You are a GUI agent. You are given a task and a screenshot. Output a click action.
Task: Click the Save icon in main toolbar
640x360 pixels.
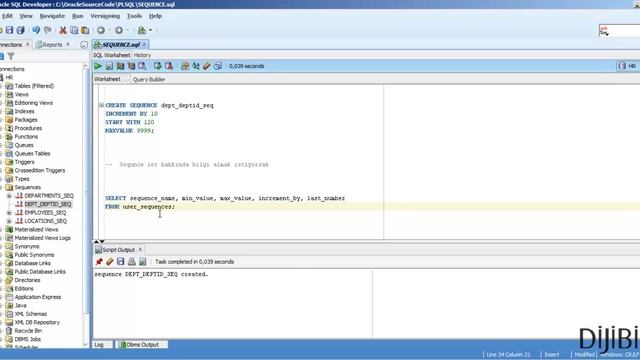9,30
